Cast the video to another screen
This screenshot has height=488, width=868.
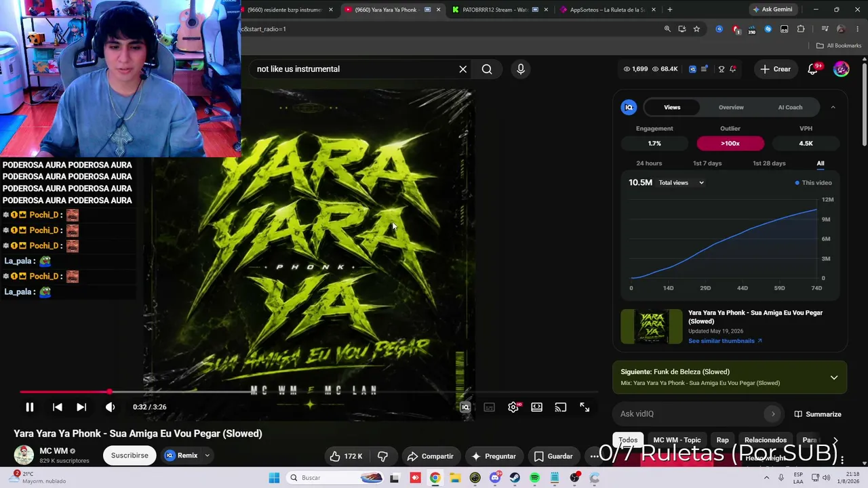[560, 407]
